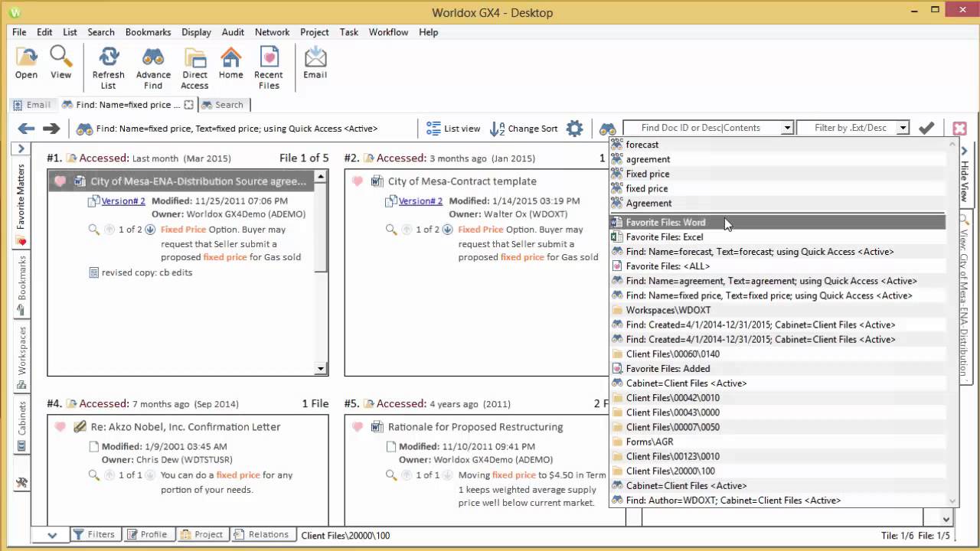
Task: Expand the bottom-left chevron beside Filters
Action: point(52,535)
